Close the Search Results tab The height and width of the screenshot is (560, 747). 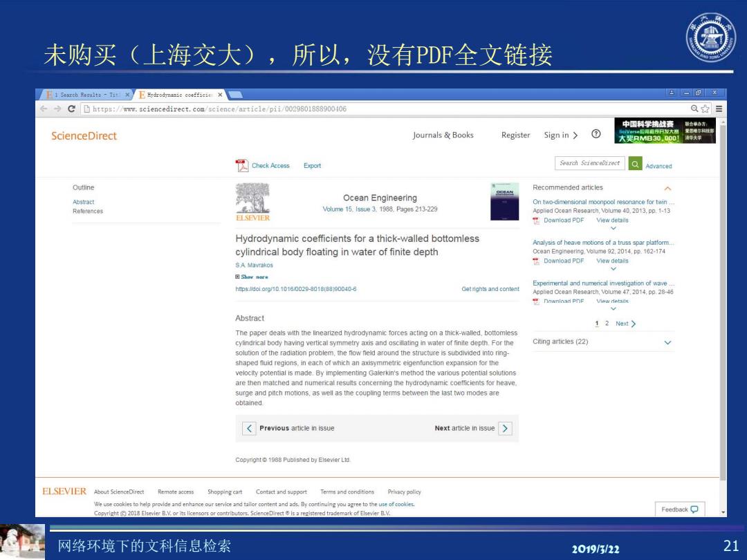tap(127, 95)
